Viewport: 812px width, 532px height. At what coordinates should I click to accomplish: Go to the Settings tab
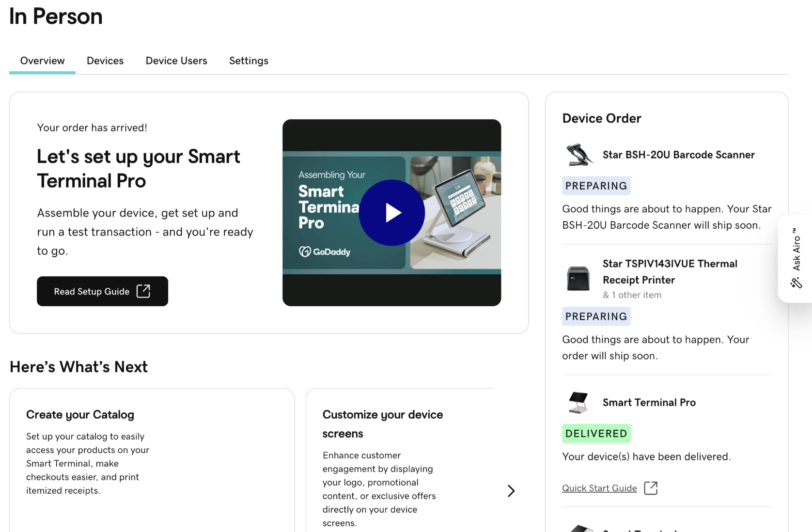(249, 61)
